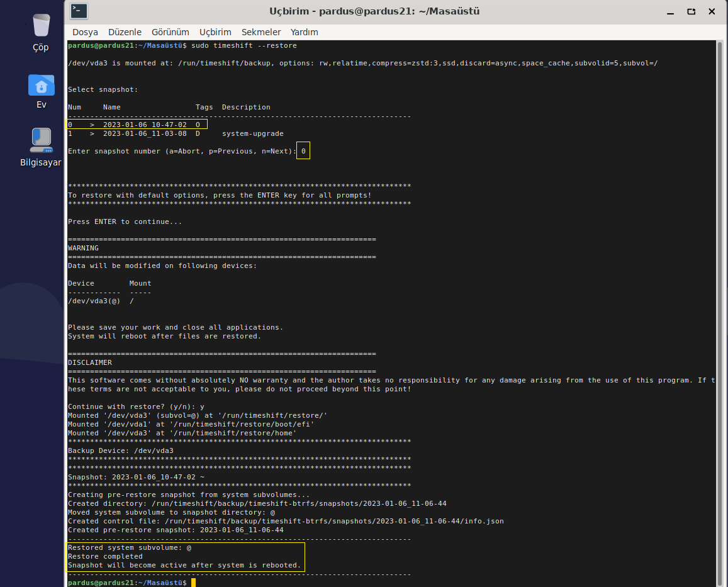Click 'Snapshot will become active after system is rebooted' line
Viewport: 728px width, 587px height.
184,565
